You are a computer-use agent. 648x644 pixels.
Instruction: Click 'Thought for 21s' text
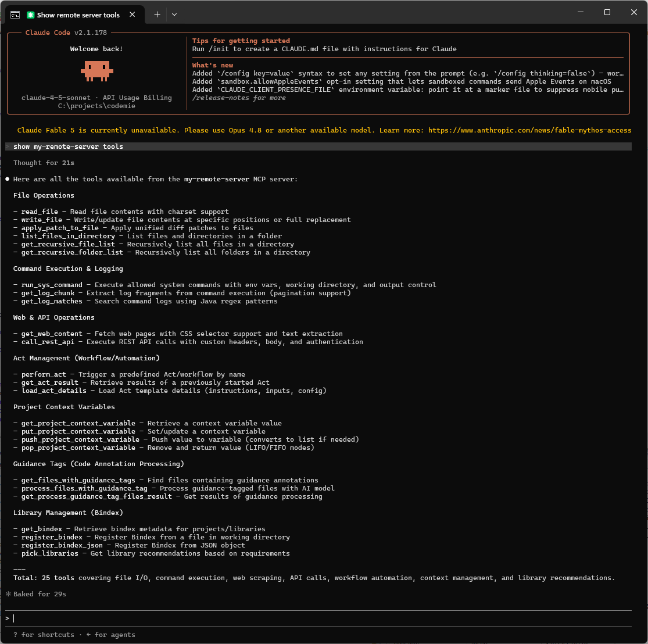coord(44,163)
